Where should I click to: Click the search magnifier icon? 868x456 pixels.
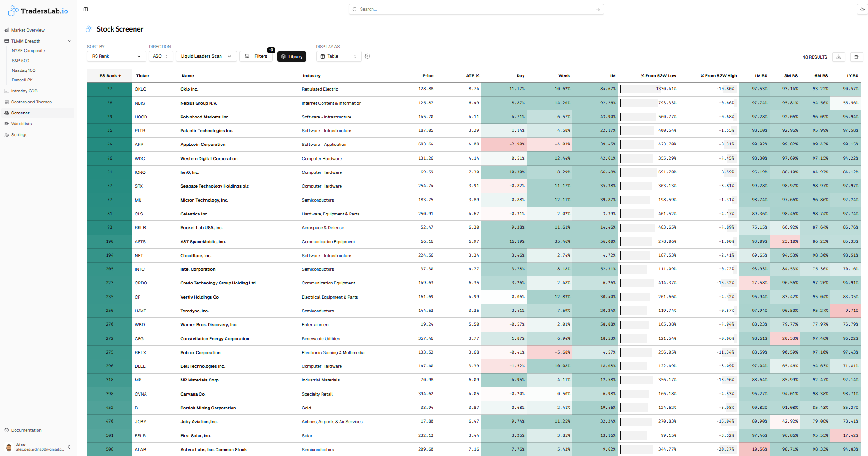[355, 9]
